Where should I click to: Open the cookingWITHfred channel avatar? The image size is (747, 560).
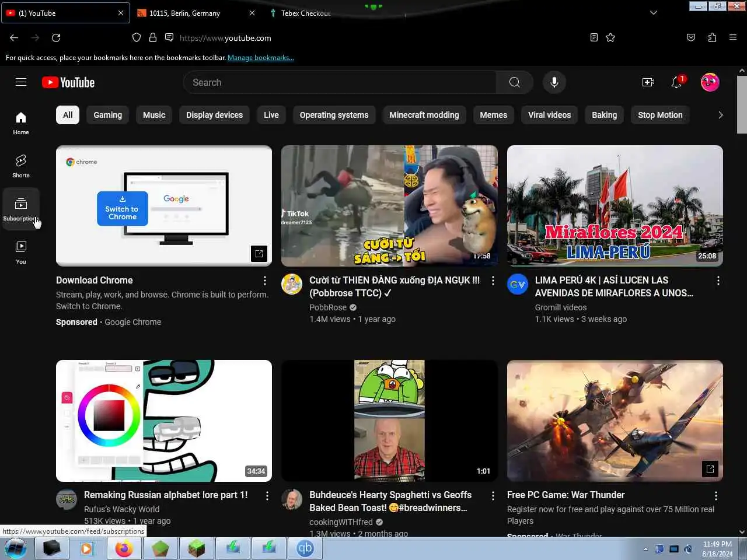292,499
